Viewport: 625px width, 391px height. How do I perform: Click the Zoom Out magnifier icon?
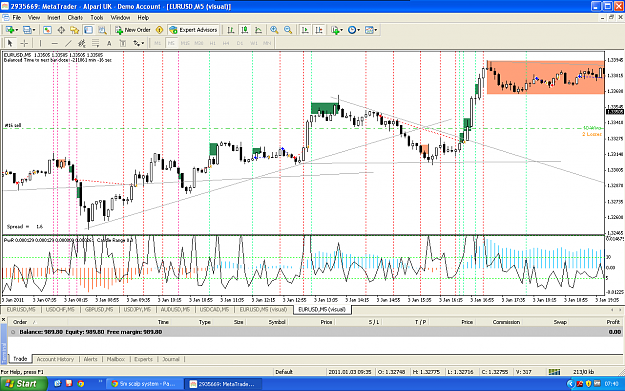288,30
